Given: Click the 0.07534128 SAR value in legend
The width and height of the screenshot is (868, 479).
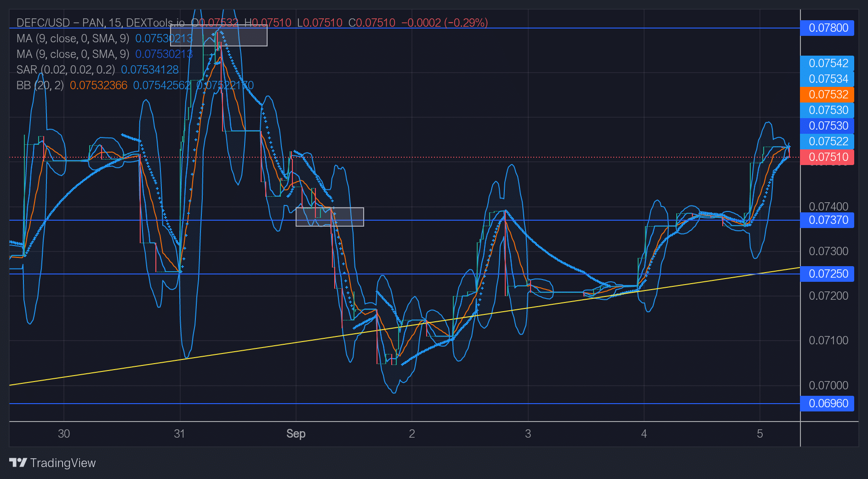Looking at the screenshot, I should click(150, 69).
